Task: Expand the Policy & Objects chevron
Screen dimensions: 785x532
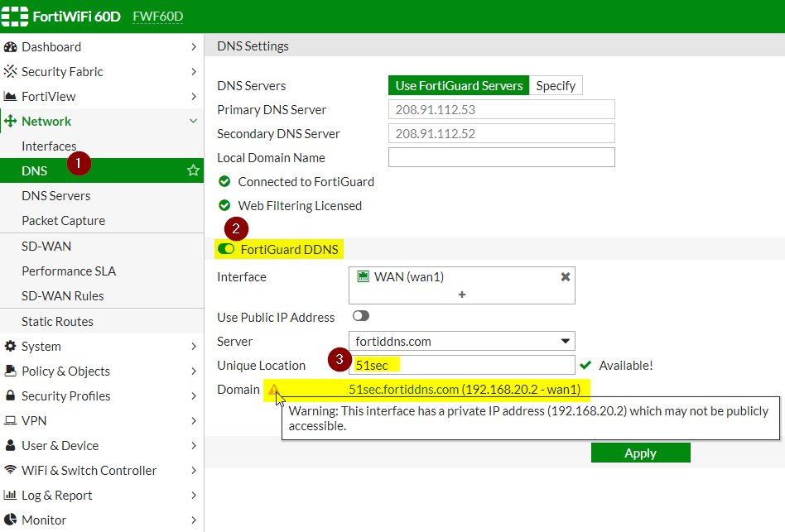Action: click(193, 371)
